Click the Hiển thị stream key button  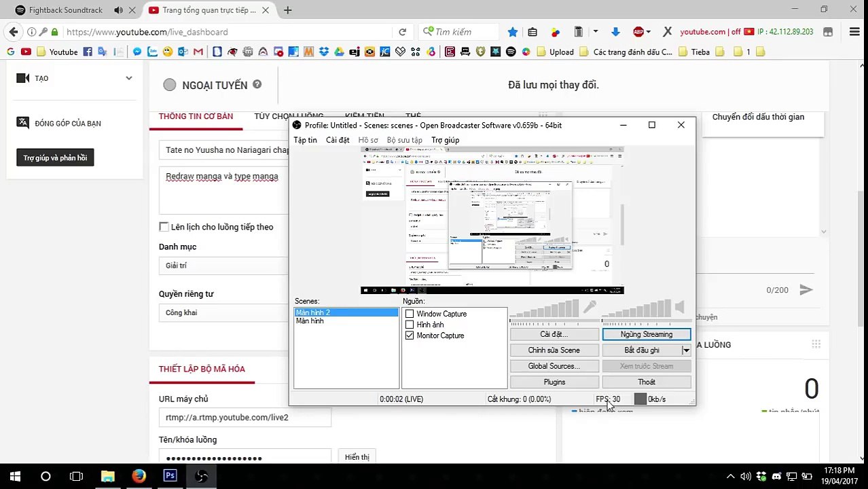(357, 457)
